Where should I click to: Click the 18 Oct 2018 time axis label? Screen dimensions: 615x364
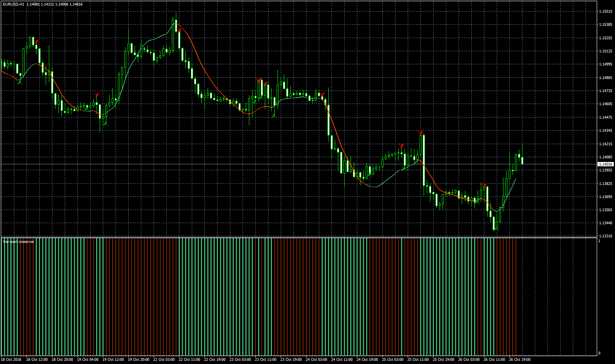[11, 360]
